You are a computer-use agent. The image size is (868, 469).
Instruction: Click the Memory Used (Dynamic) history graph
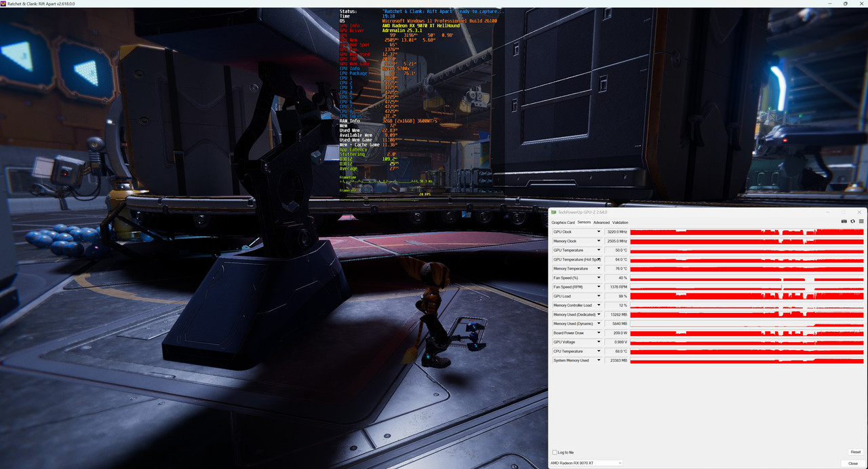747,324
